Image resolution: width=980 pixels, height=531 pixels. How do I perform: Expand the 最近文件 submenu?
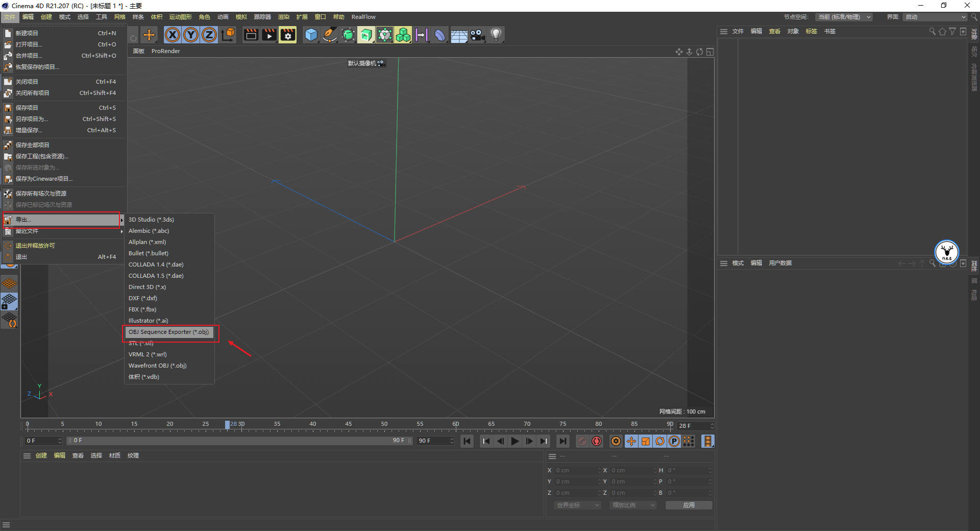click(x=63, y=231)
